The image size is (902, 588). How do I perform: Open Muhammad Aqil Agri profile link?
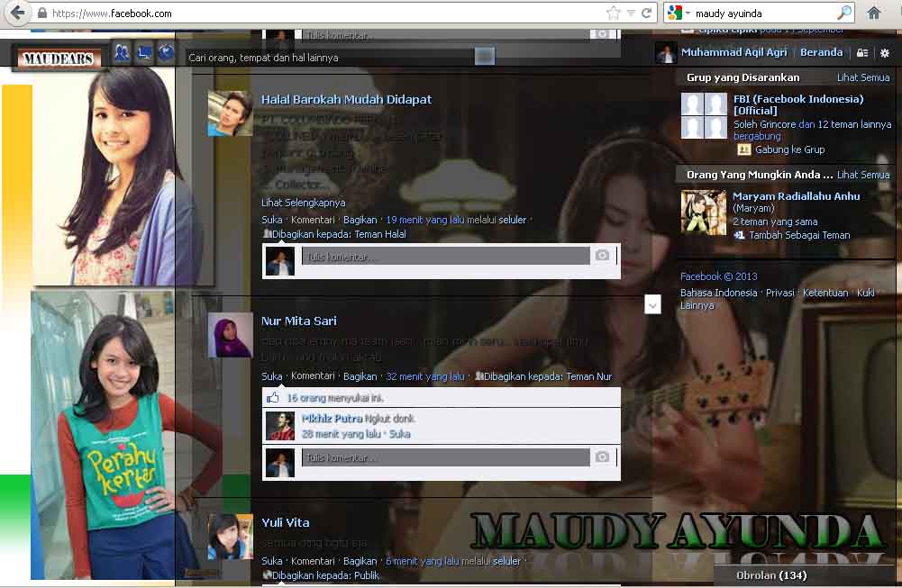pyautogui.click(x=733, y=52)
